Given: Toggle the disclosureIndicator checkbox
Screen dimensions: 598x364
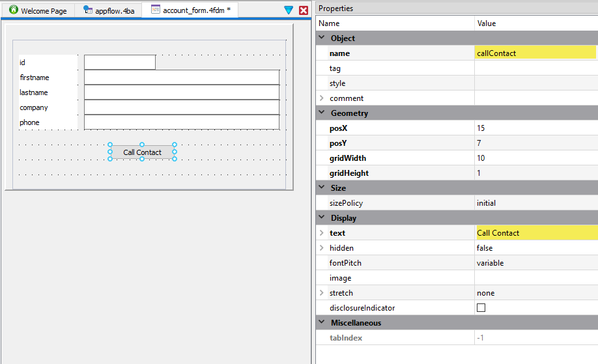Looking at the screenshot, I should (x=481, y=308).
